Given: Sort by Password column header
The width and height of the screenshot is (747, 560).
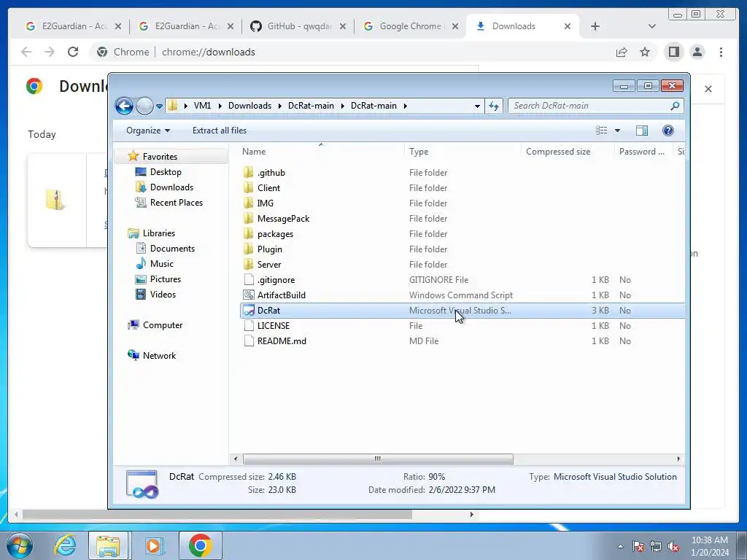Looking at the screenshot, I should (642, 152).
